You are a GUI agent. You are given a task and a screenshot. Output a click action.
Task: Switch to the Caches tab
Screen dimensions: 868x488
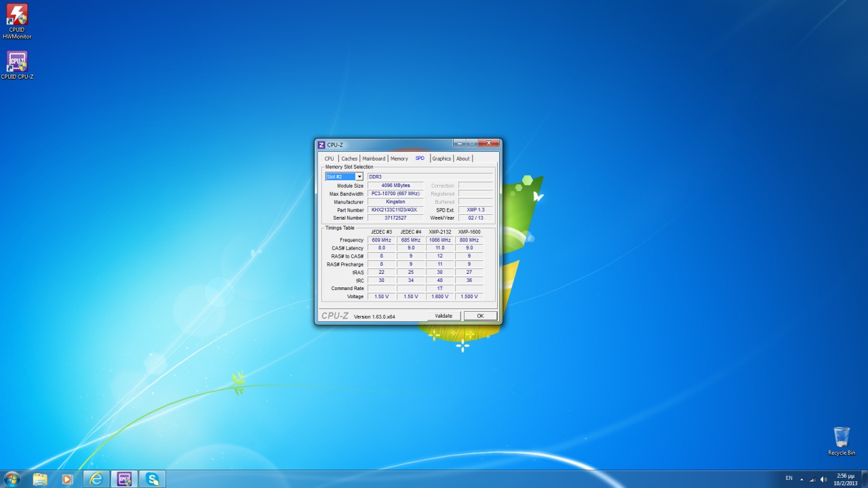pyautogui.click(x=349, y=159)
